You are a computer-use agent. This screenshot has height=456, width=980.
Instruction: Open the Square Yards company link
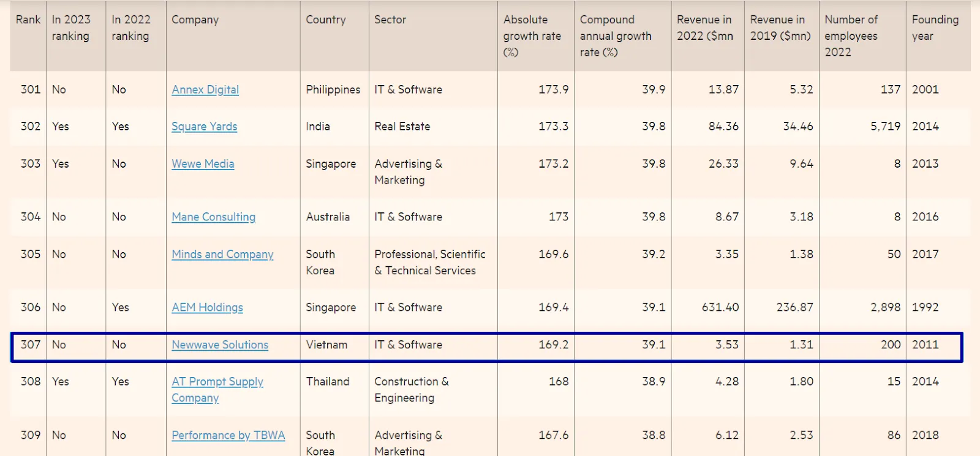pos(204,126)
